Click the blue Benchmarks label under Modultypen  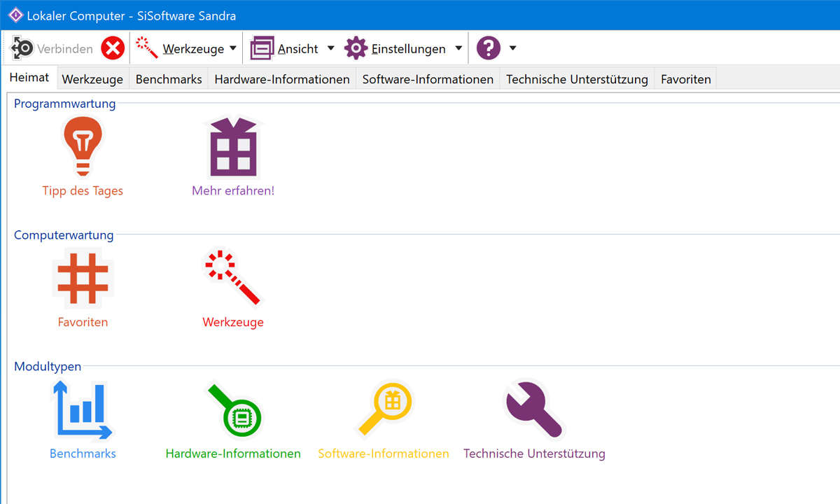click(x=83, y=454)
